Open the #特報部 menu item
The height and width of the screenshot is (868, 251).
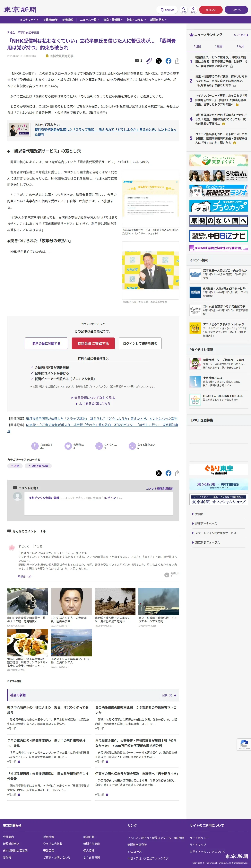coord(67,20)
